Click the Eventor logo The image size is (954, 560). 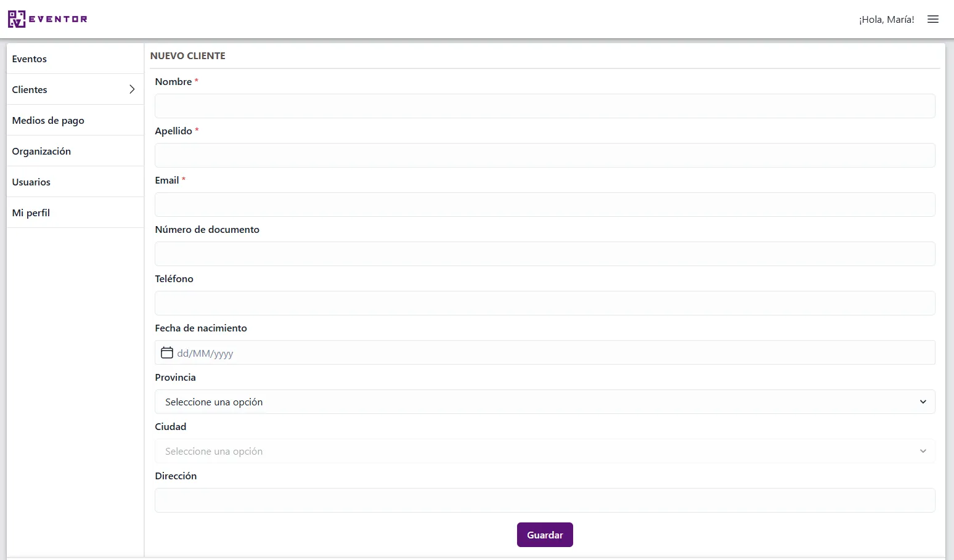pyautogui.click(x=47, y=19)
